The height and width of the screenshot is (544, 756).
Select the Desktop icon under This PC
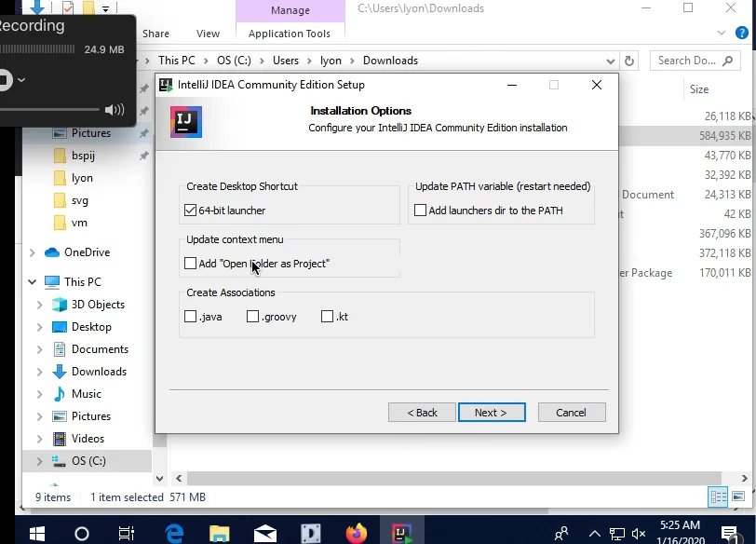point(60,327)
